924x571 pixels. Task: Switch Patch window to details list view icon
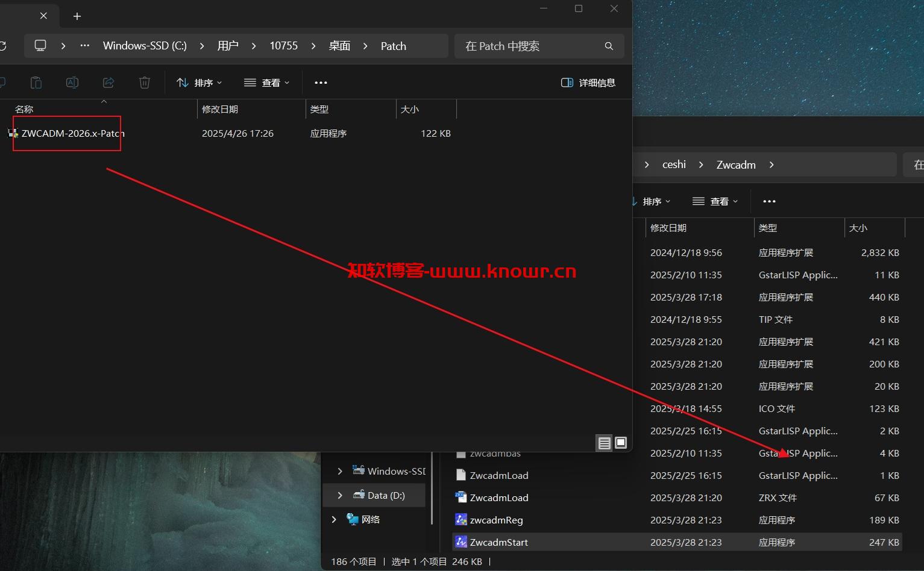click(x=604, y=443)
